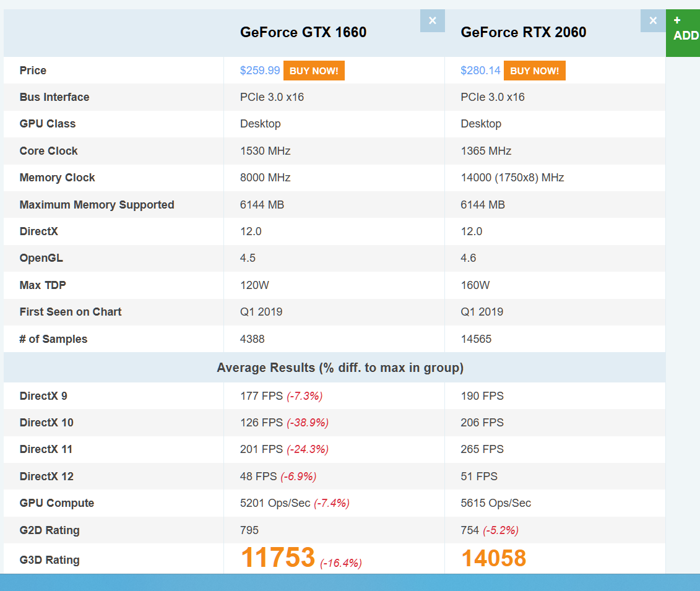Screen dimensions: 700x591
Task: Click the 126 FPS DirectX 10 result
Action: (x=262, y=422)
